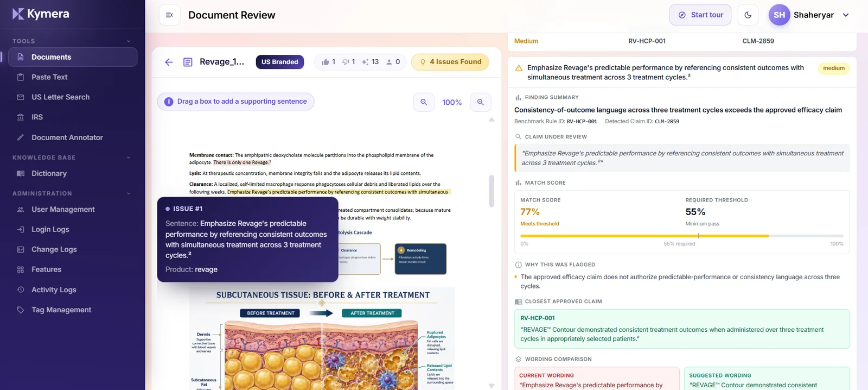Click the Current Wording card
This screenshot has width=868, height=390.
point(597,379)
